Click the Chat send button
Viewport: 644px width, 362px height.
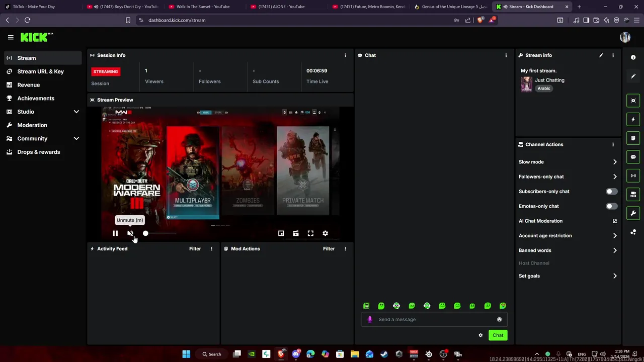click(x=498, y=335)
